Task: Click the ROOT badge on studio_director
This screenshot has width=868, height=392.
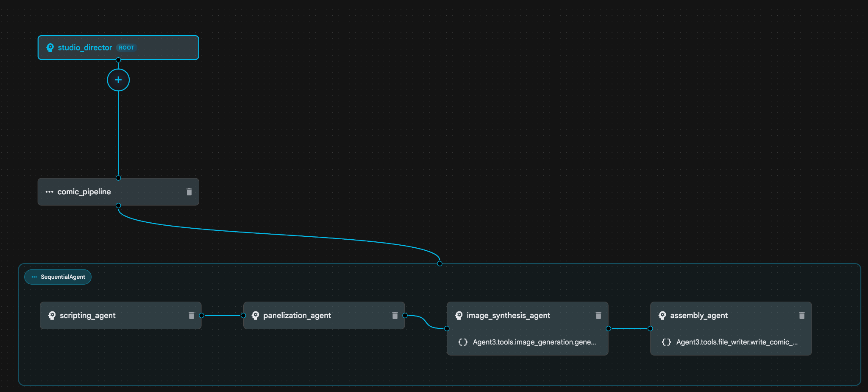Action: [126, 48]
